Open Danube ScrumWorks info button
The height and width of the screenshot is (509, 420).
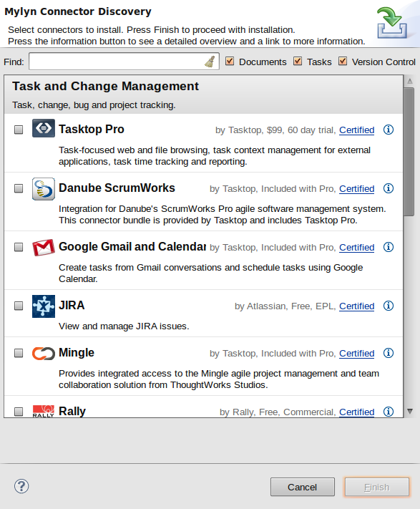pyautogui.click(x=389, y=188)
